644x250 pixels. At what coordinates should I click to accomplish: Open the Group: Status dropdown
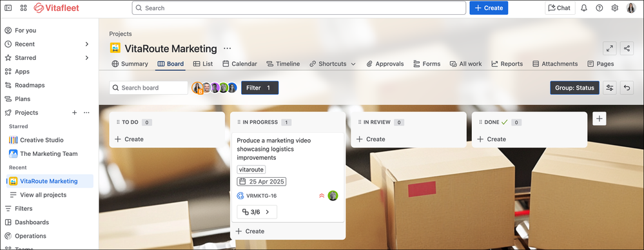[574, 88]
